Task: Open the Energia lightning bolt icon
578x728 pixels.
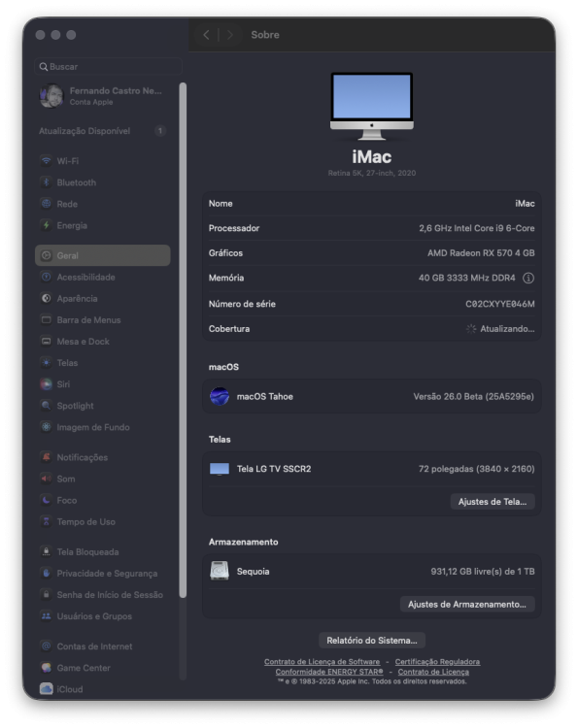Action: click(x=46, y=225)
